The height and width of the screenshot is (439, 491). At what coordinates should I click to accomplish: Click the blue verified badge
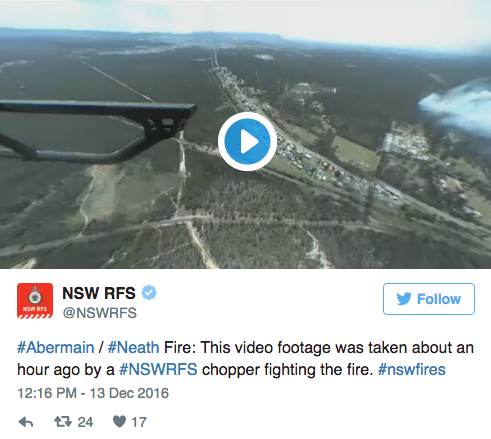(149, 293)
